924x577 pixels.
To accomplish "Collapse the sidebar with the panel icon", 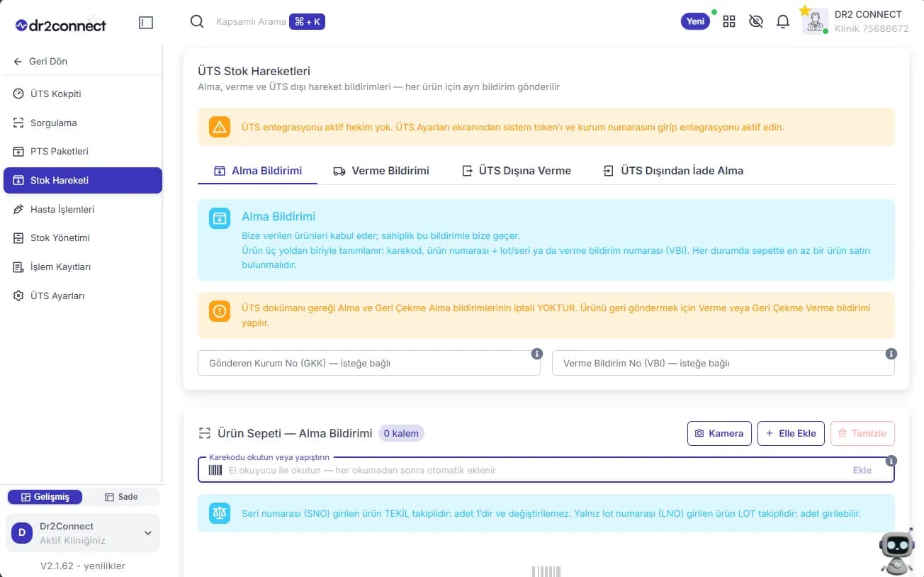I will [146, 23].
